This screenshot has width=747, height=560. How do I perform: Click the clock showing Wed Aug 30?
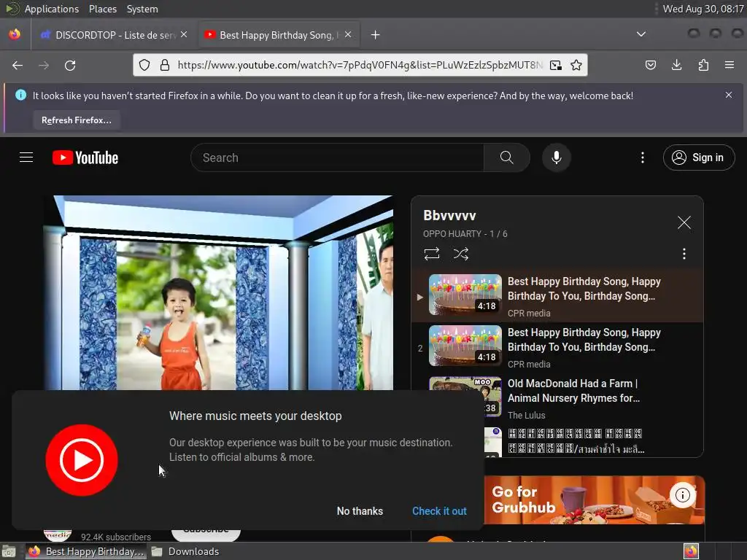[x=703, y=9]
